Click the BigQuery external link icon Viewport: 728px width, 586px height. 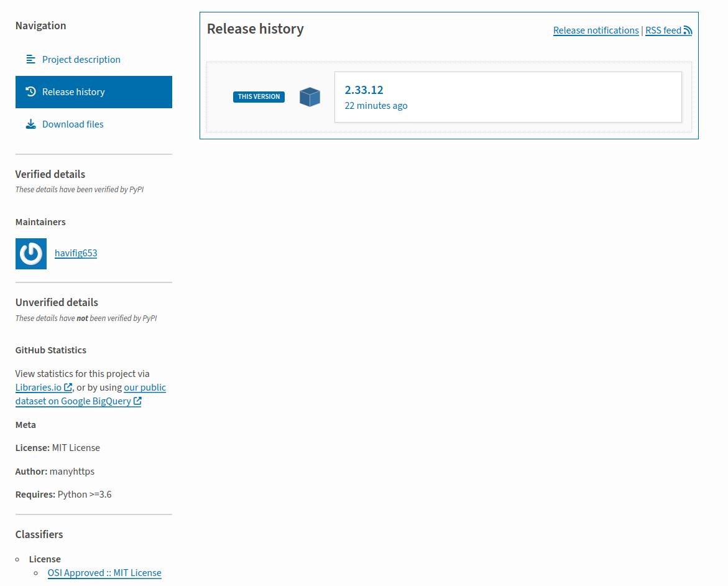(137, 401)
